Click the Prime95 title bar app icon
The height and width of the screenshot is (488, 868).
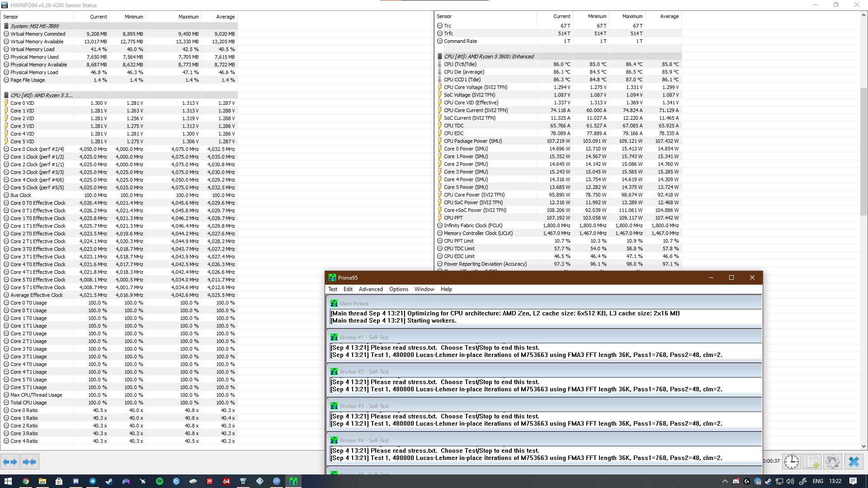332,278
